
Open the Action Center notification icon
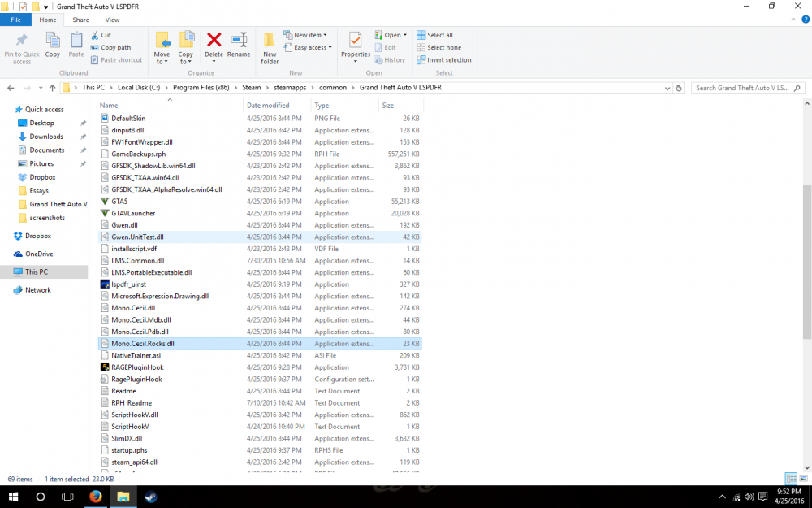tap(762, 497)
